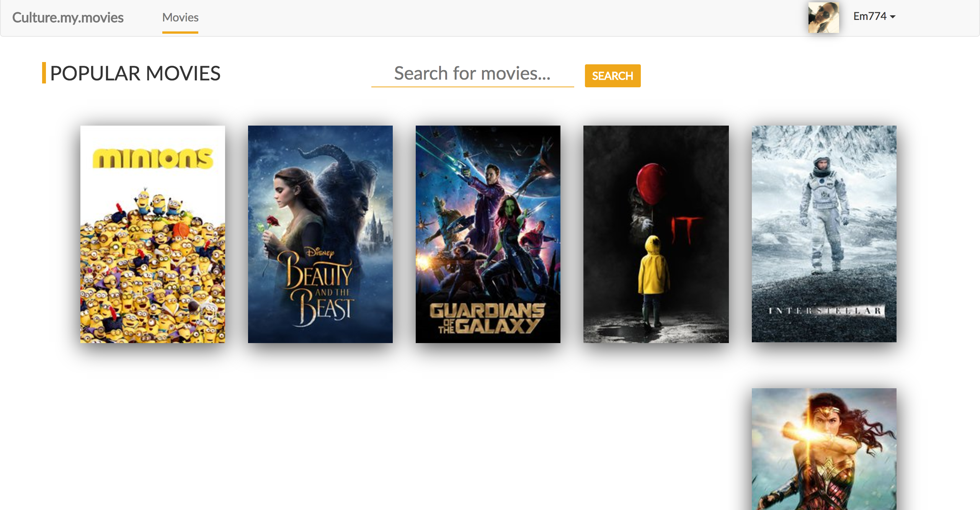Switch to the Movies tab
The image size is (980, 510).
pos(180,18)
